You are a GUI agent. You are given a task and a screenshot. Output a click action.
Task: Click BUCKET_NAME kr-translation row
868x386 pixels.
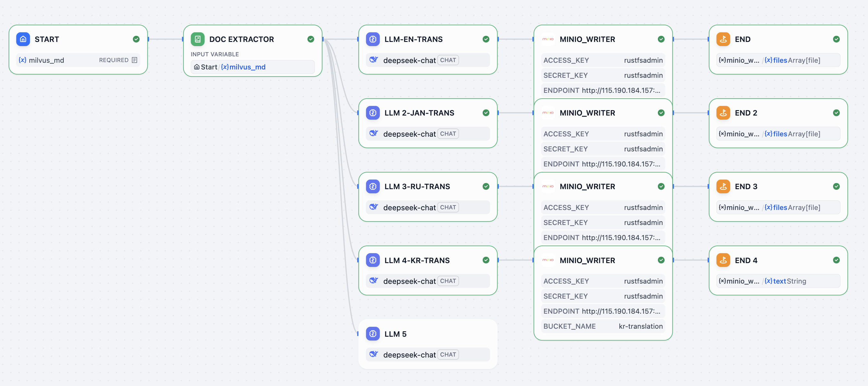(x=603, y=326)
